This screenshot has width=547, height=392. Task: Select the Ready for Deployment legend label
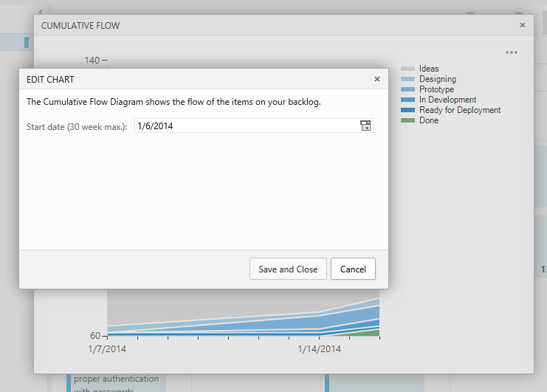[460, 110]
